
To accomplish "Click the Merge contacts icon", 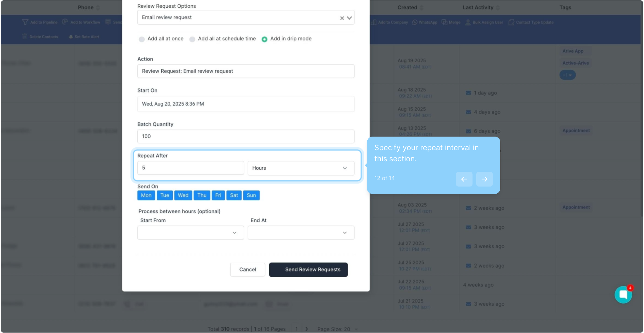I will [444, 22].
